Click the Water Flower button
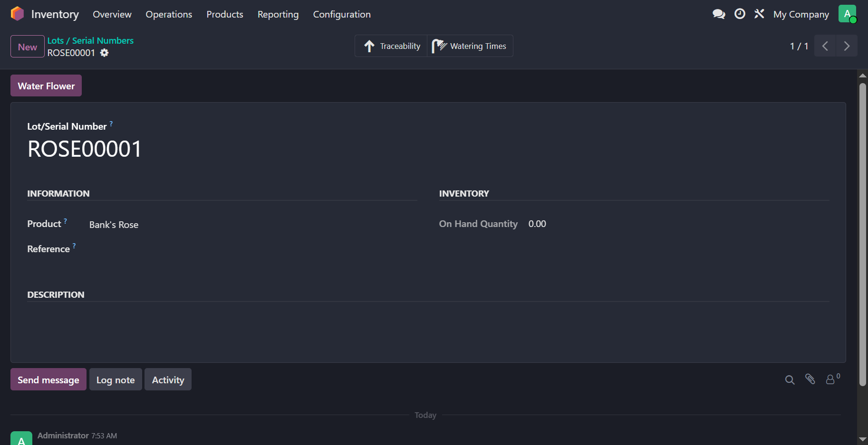Screen dimensions: 868x445 click(46, 86)
